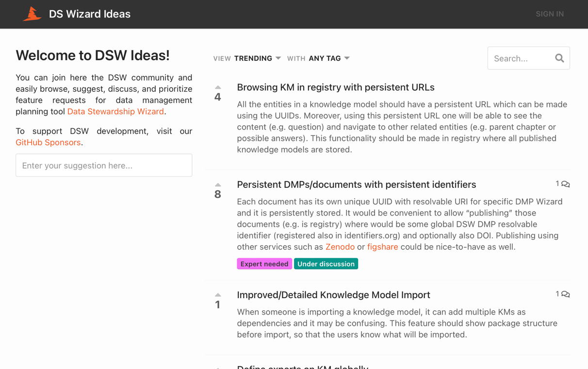Viewport: 588px width, 369px height.
Task: Upvote Persistent DMPs/documents idea
Action: 218,185
